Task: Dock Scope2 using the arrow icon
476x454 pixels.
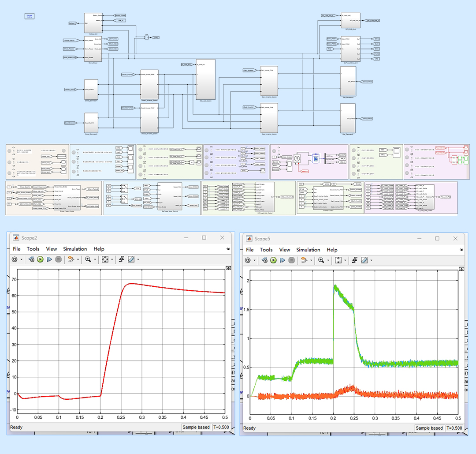Action: 228,249
